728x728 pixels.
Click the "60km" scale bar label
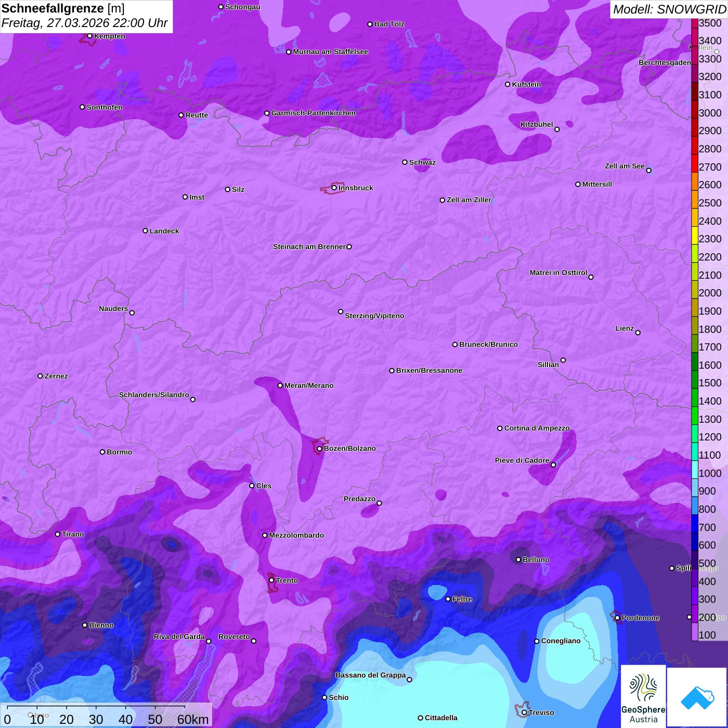(193, 720)
